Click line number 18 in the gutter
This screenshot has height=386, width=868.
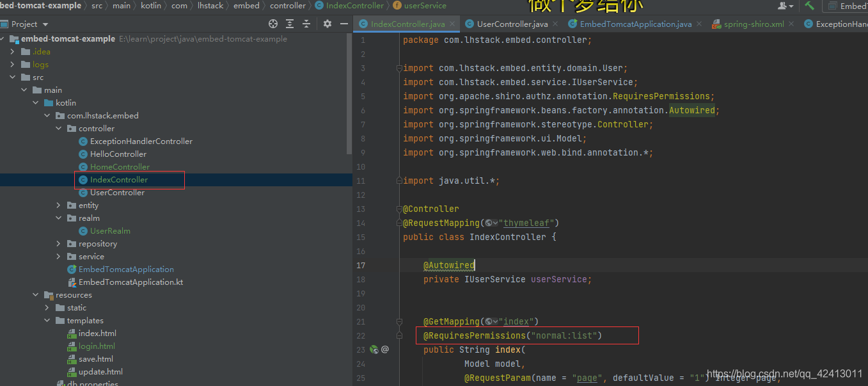[x=361, y=279]
